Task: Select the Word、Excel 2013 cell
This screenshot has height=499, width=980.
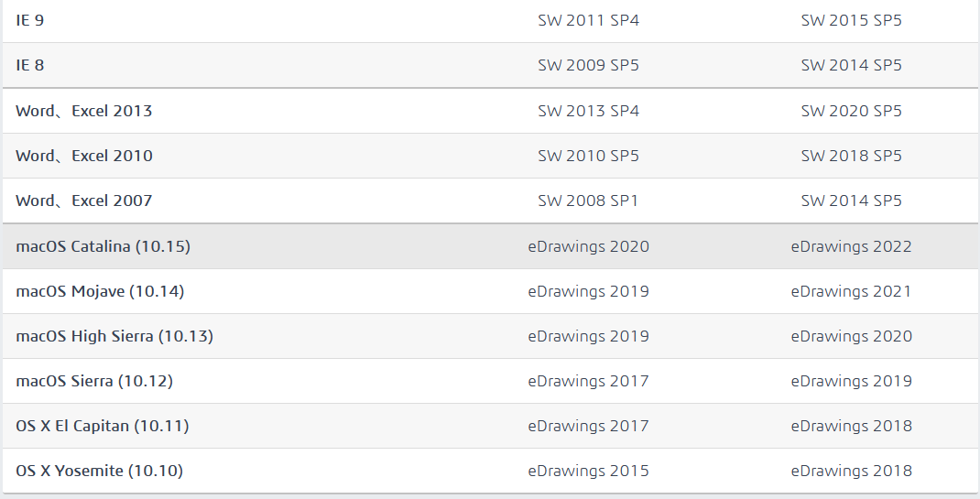Action: click(x=83, y=111)
